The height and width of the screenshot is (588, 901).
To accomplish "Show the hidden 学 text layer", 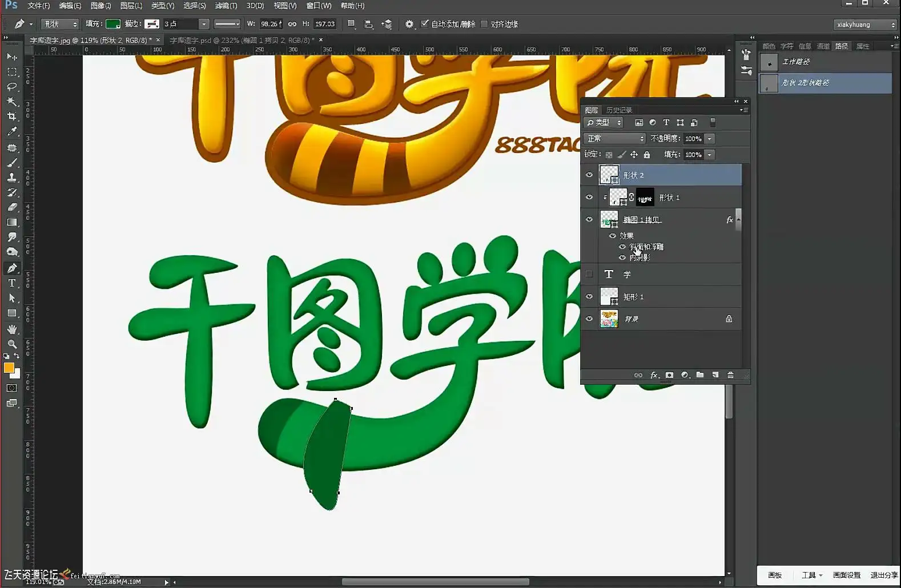I will [x=589, y=275].
